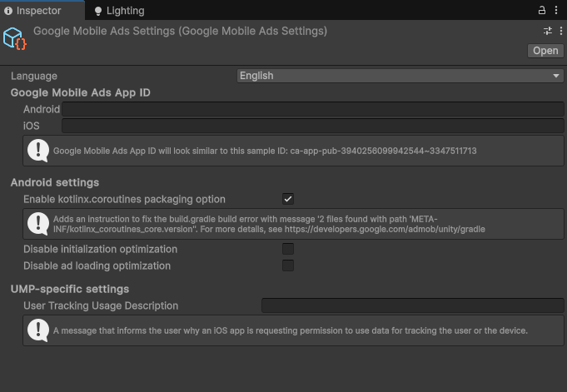Click the preset sliders icon
This screenshot has height=392, width=567.
tap(548, 31)
